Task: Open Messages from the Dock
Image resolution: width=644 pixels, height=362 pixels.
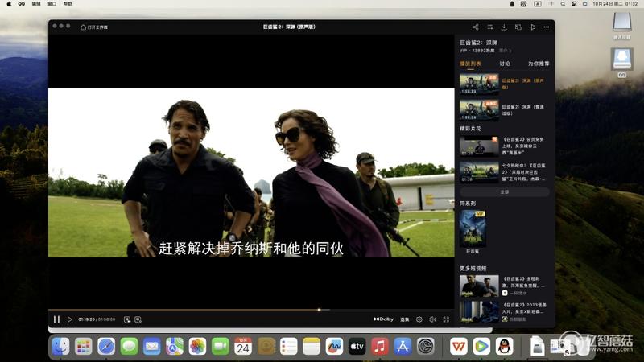Action: pyautogui.click(x=129, y=347)
